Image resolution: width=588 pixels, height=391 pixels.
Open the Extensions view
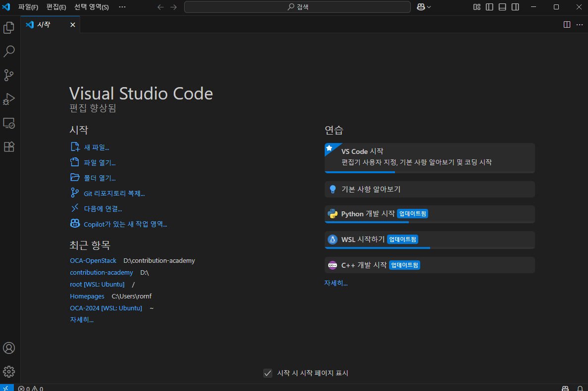coord(9,147)
